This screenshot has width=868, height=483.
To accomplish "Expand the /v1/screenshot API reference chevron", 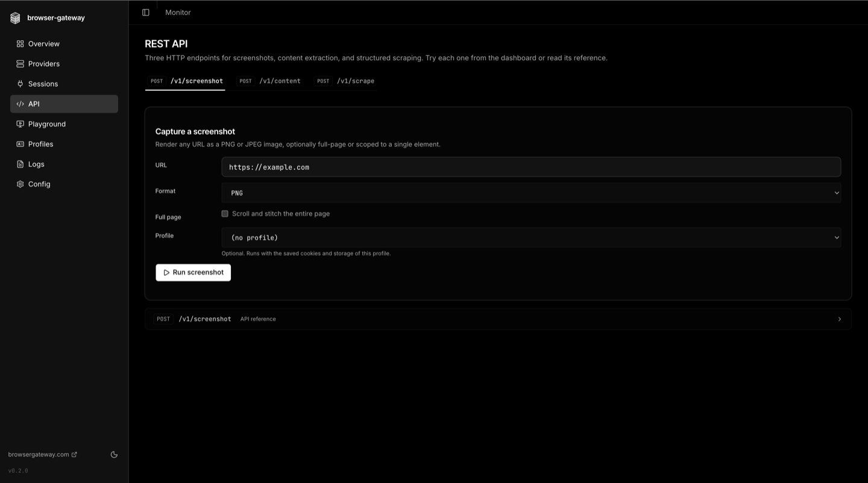I will pyautogui.click(x=839, y=319).
